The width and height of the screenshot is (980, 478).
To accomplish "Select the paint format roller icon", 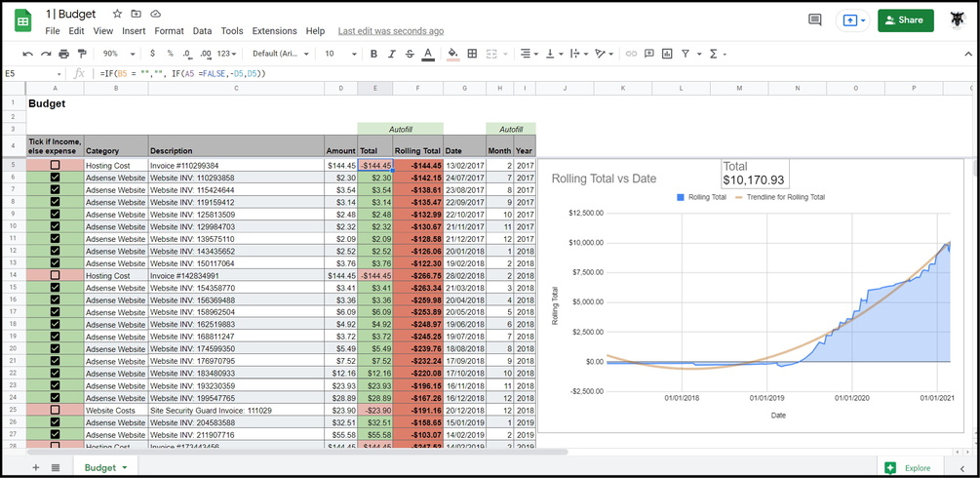I will click(x=82, y=54).
